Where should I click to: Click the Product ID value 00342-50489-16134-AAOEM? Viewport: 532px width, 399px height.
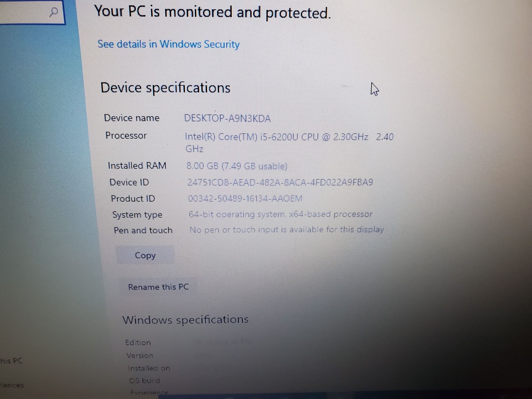(x=245, y=198)
